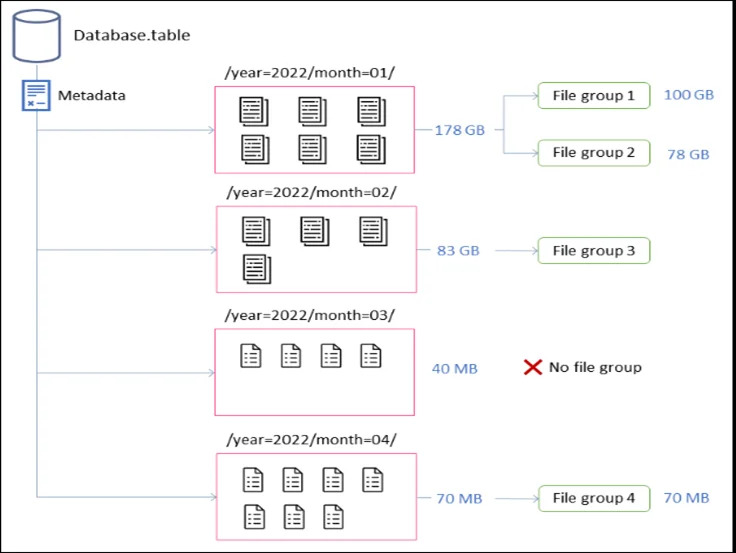The height and width of the screenshot is (553, 736).
Task: Click the red X no-file-group icon
Action: pos(533,367)
